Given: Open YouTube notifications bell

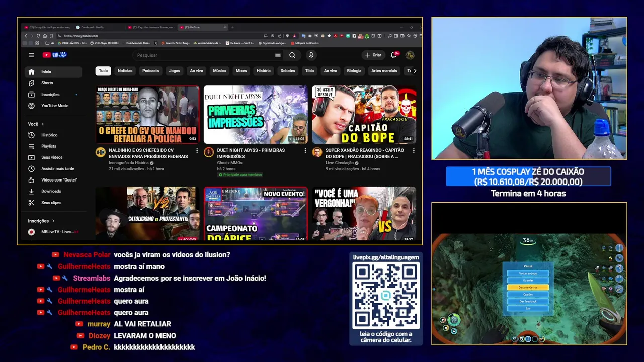Looking at the screenshot, I should [394, 55].
